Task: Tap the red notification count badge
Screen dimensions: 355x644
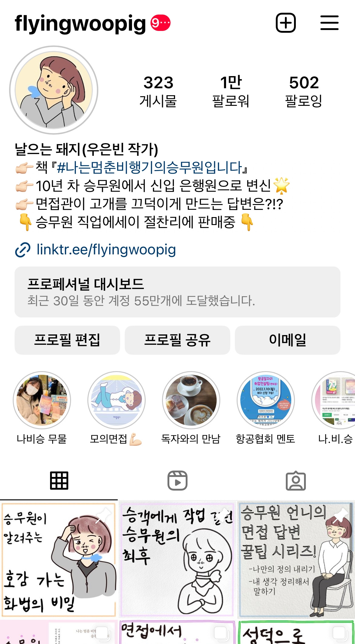Action: pyautogui.click(x=161, y=23)
